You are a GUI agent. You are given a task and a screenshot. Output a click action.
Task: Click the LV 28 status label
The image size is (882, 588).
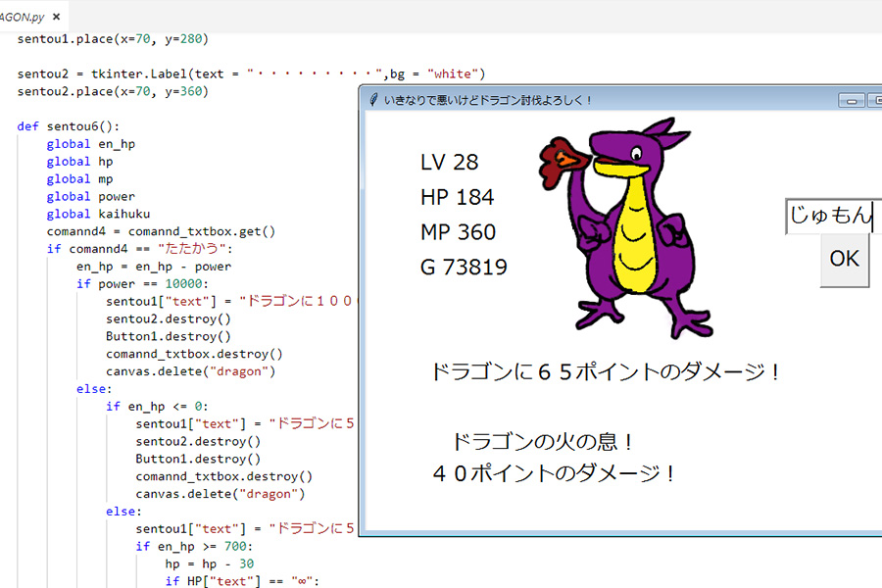pos(449,162)
